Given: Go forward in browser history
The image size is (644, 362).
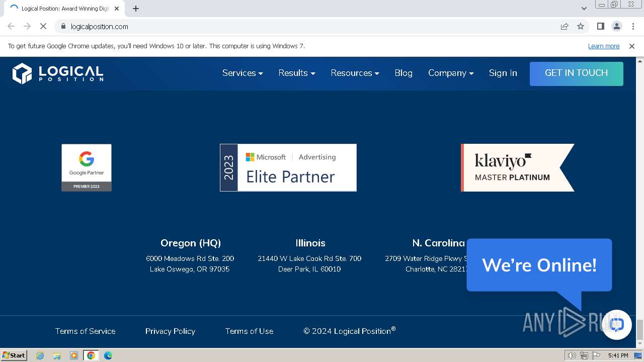Looking at the screenshot, I should [27, 26].
